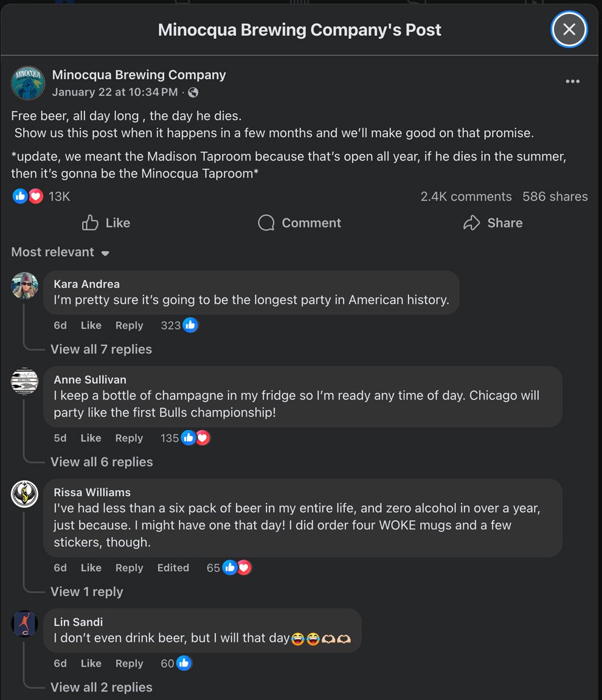Viewport: 602px width, 700px height.
Task: Like the post with thumbs-up button
Action: 106,223
